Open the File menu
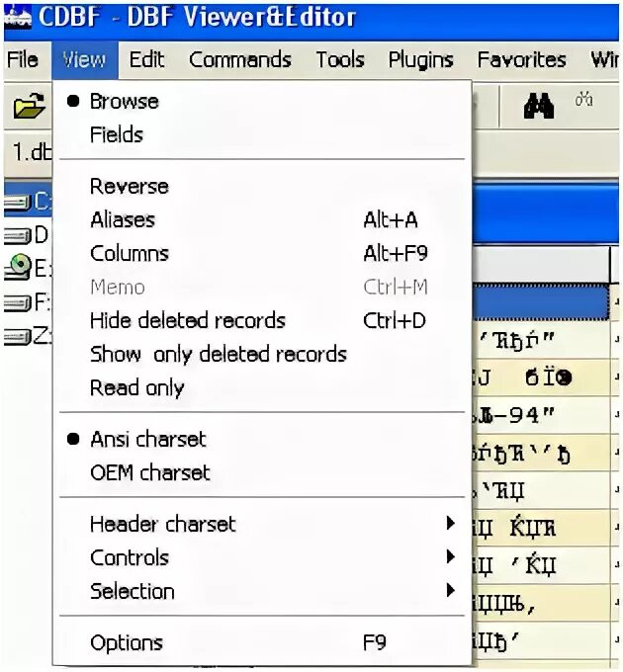The width and height of the screenshot is (623, 672). pyautogui.click(x=23, y=59)
